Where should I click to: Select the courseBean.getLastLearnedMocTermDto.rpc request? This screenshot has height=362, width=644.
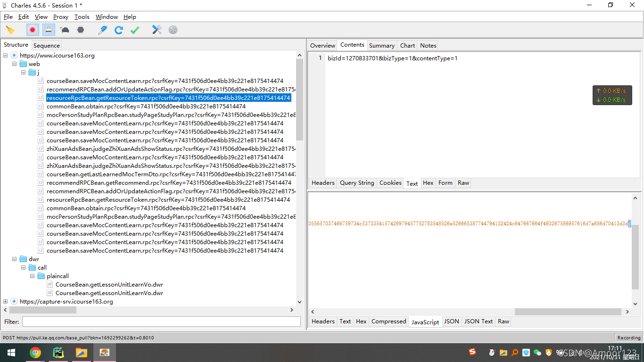pyautogui.click(x=171, y=174)
